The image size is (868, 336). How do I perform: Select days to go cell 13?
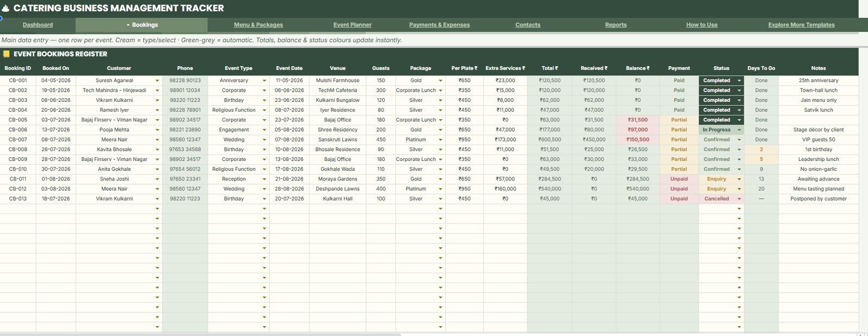coord(761,179)
